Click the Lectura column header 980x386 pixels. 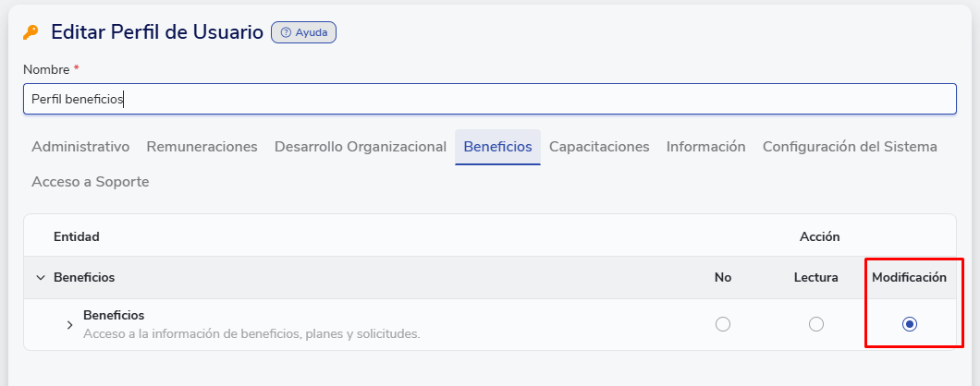(815, 277)
